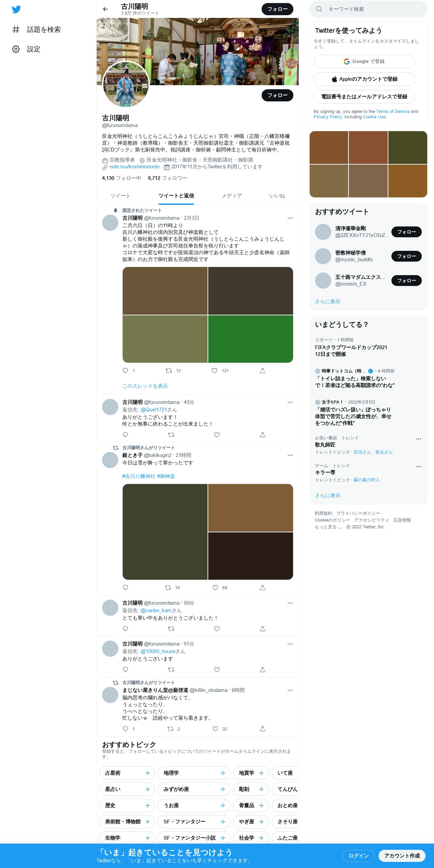The width and height of the screenshot is (434, 868).
Task: Open 設定 in the left sidebar
Action: tap(26, 49)
